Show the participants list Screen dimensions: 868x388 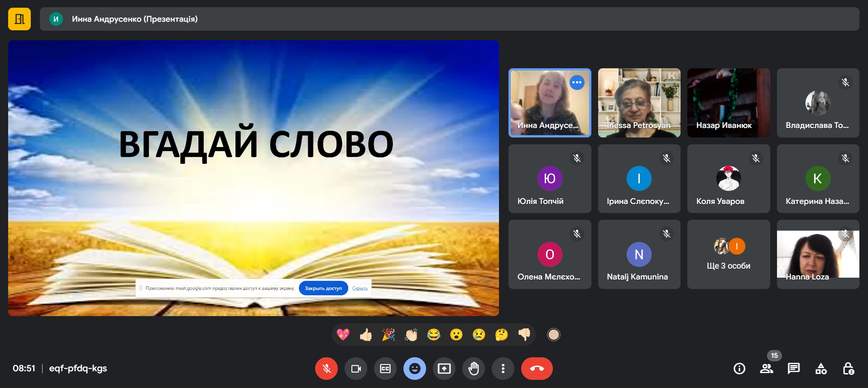(x=766, y=369)
